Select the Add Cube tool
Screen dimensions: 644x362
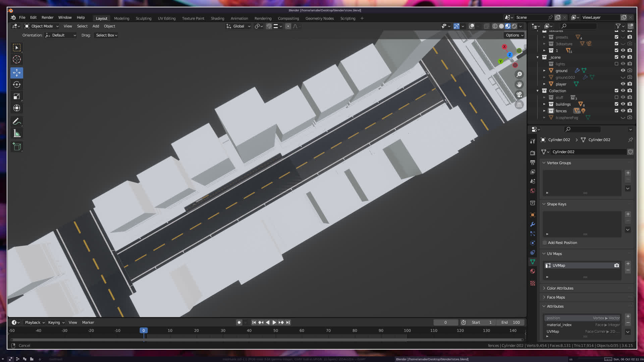16,146
